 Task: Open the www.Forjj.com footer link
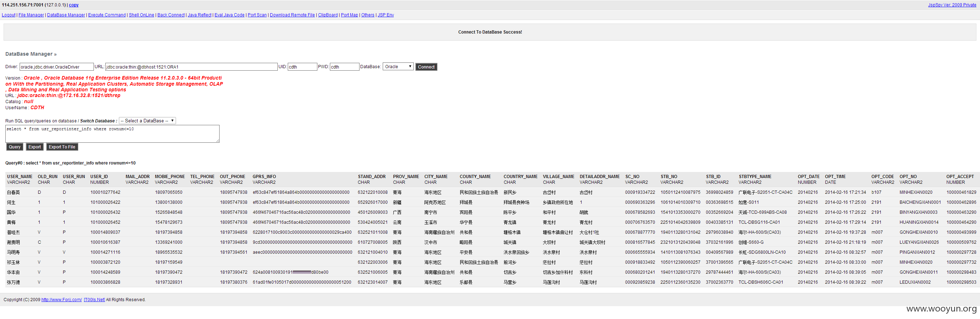click(62, 300)
